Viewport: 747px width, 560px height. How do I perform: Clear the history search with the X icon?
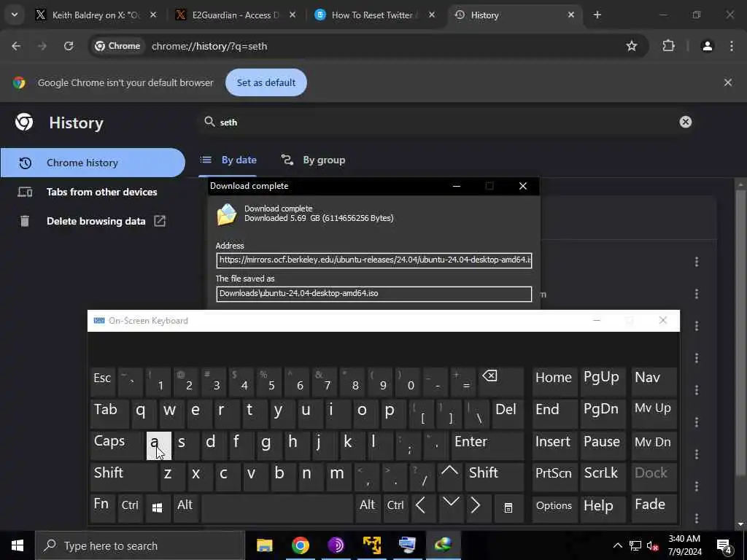point(686,122)
